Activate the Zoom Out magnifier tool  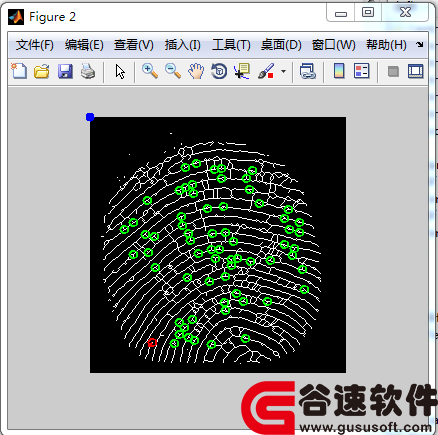click(173, 71)
